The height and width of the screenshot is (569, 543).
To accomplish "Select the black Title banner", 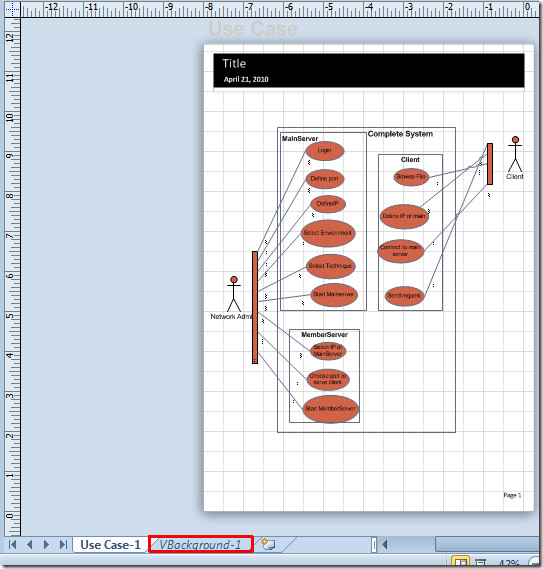I will pos(369,70).
